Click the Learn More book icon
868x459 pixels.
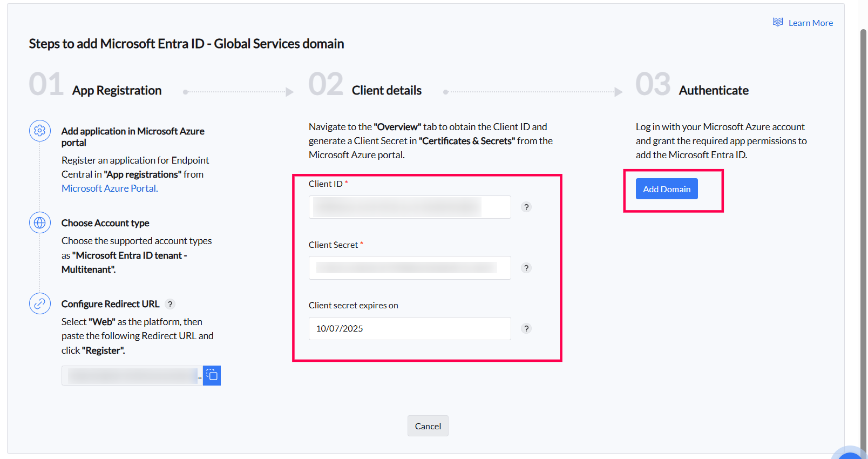pyautogui.click(x=777, y=22)
